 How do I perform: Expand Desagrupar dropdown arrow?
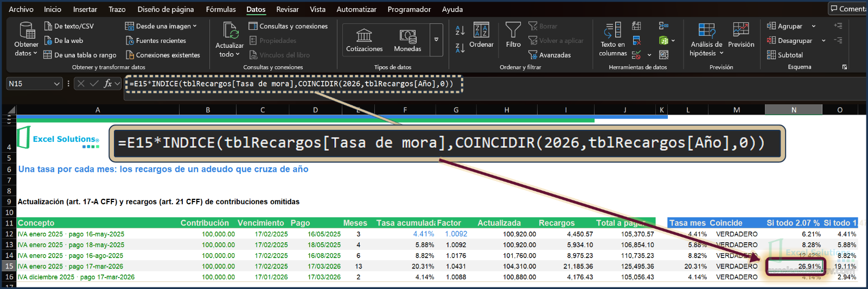(824, 41)
